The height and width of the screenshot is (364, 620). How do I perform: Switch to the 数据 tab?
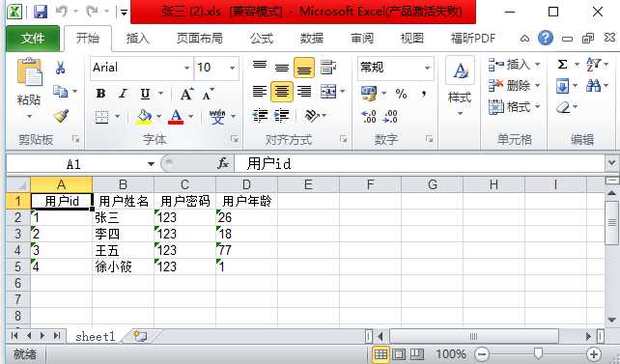[312, 39]
